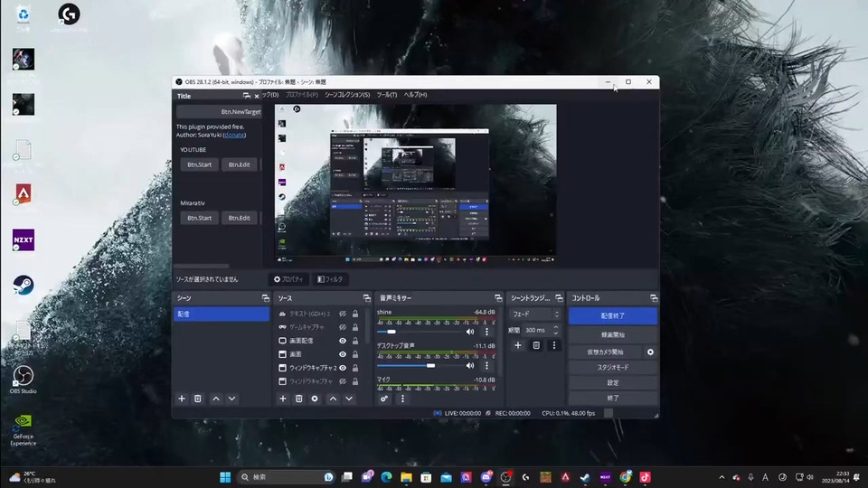Screen dimensions: 868x488
Task: Add a new scene with the plus icon
Action: pos(182,399)
